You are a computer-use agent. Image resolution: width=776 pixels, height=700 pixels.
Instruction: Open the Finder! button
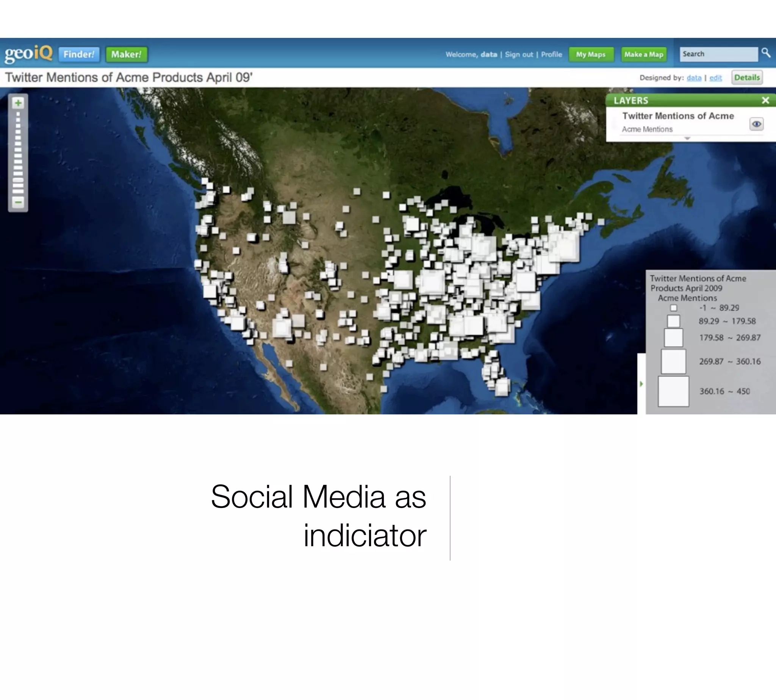point(79,54)
